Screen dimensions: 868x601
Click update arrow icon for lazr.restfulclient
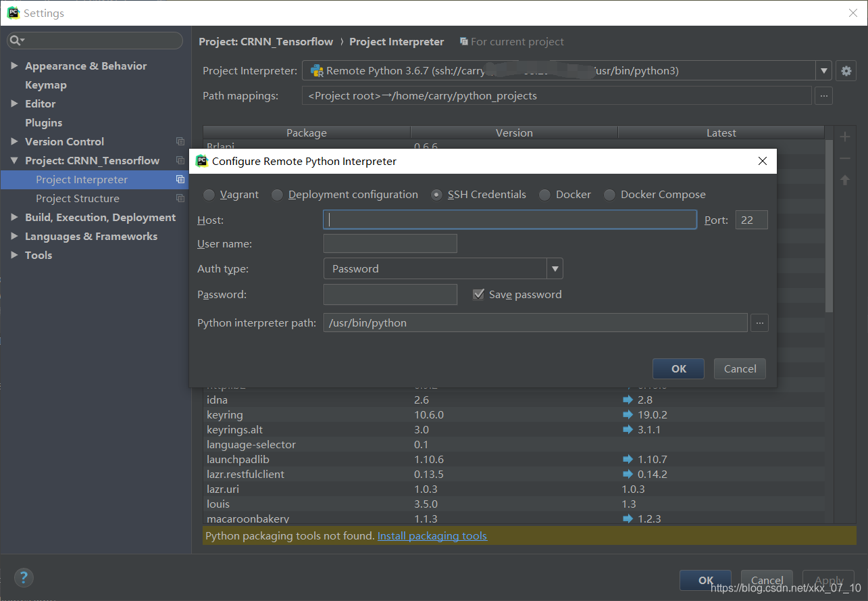pos(628,474)
